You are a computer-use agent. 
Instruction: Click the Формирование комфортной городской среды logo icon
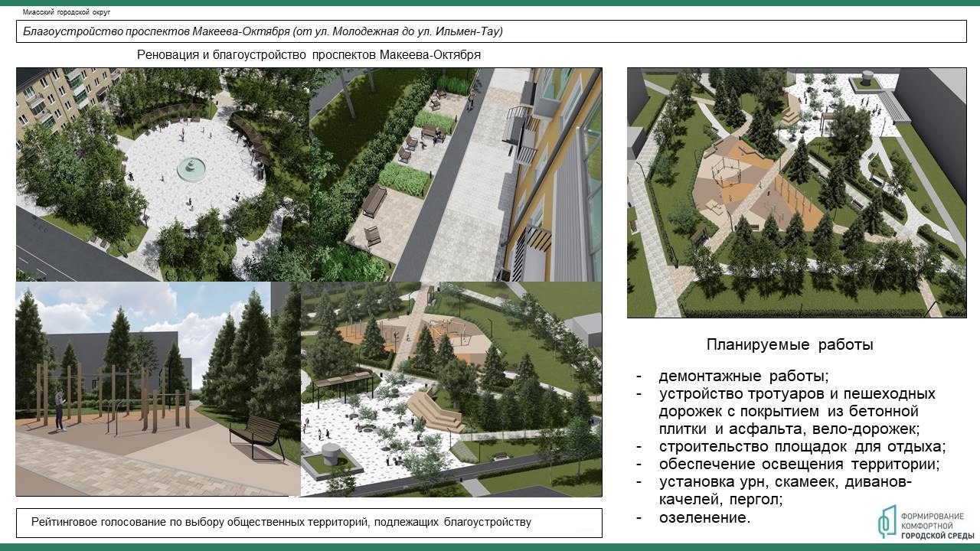tap(888, 522)
